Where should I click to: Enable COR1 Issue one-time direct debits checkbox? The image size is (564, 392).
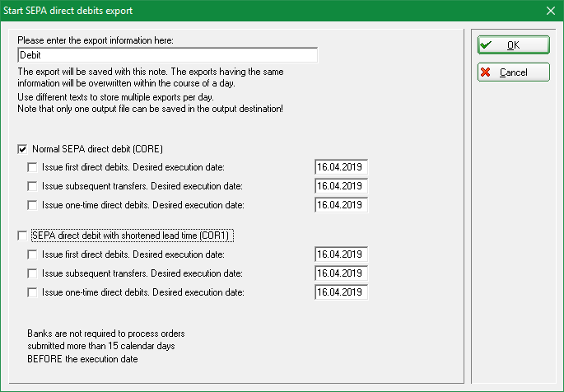(32, 292)
